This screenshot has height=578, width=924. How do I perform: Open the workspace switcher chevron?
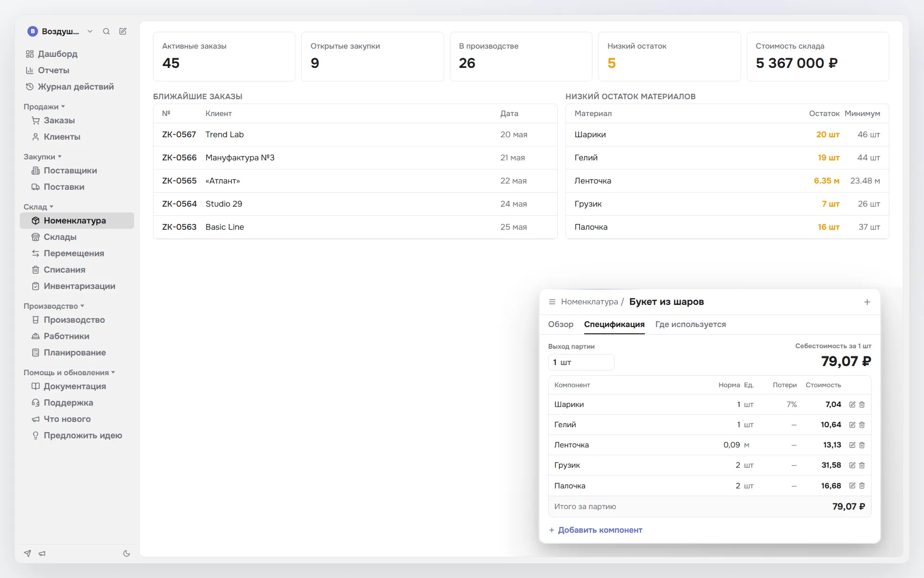90,31
